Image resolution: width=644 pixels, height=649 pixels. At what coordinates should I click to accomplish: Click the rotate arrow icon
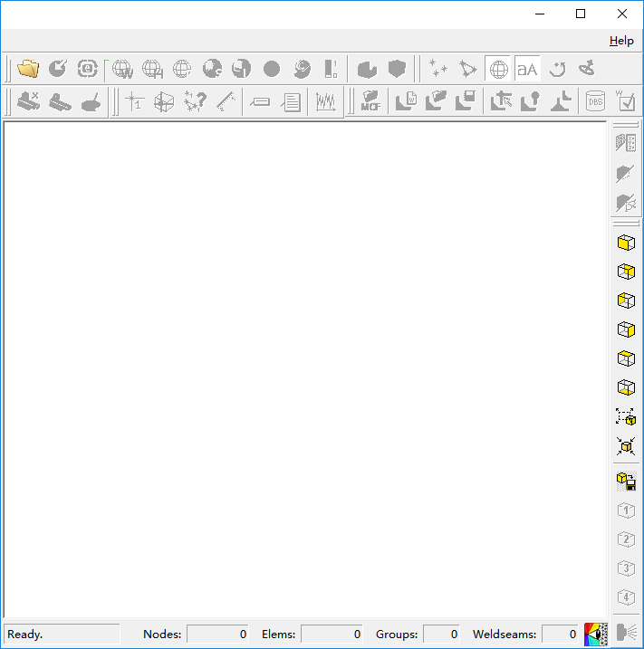[557, 69]
